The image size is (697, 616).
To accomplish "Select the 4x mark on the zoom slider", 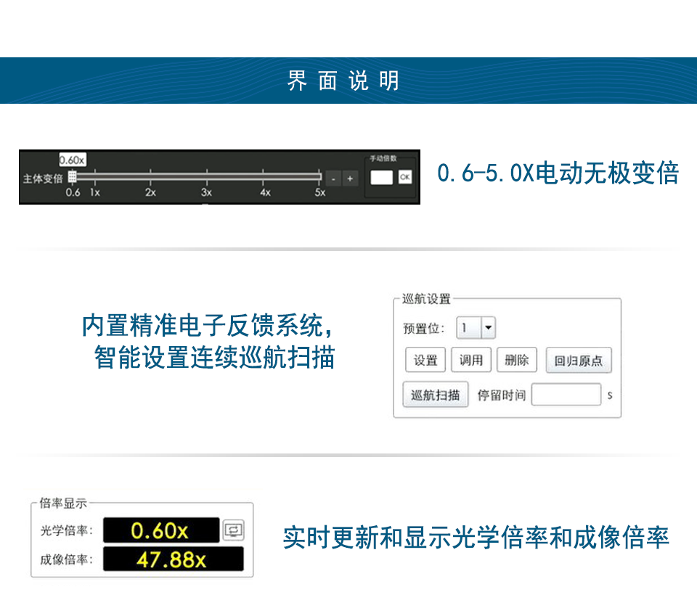I will pyautogui.click(x=265, y=176).
